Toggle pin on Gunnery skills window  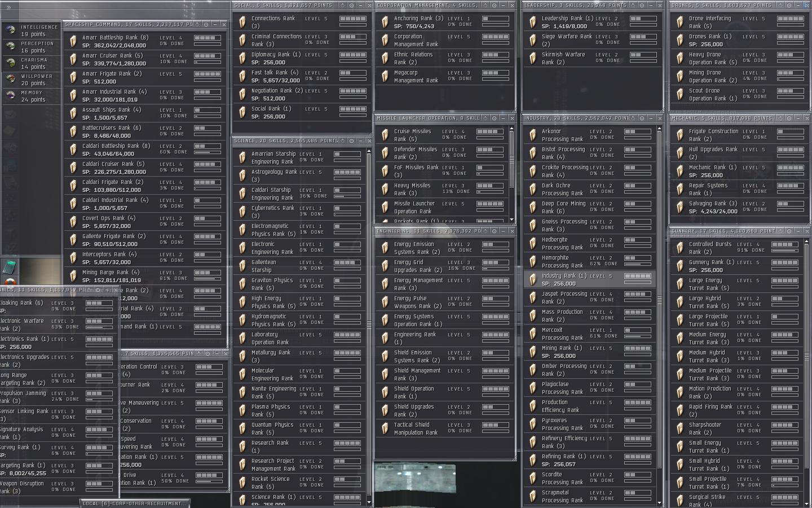pos(780,231)
